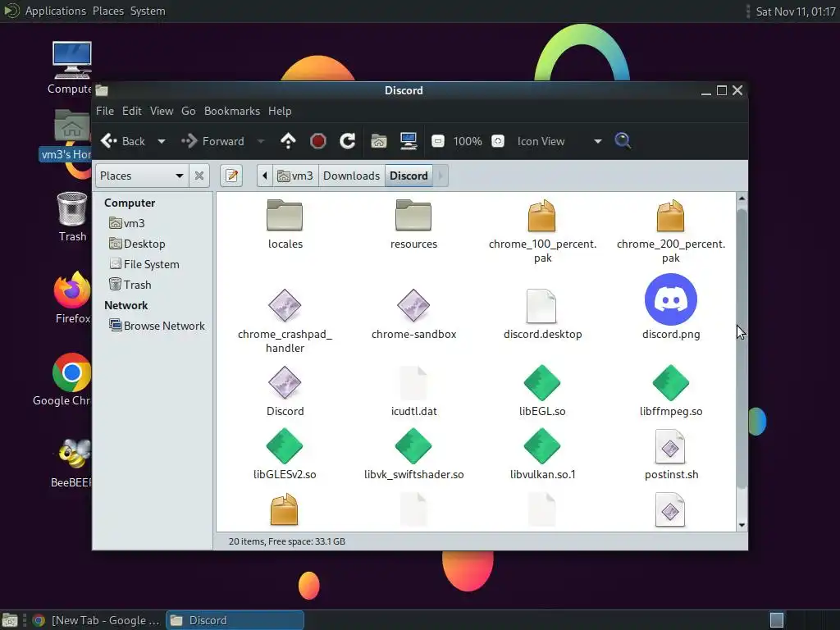Click the path bar left scroll arrow
The image size is (840, 630).
[265, 176]
